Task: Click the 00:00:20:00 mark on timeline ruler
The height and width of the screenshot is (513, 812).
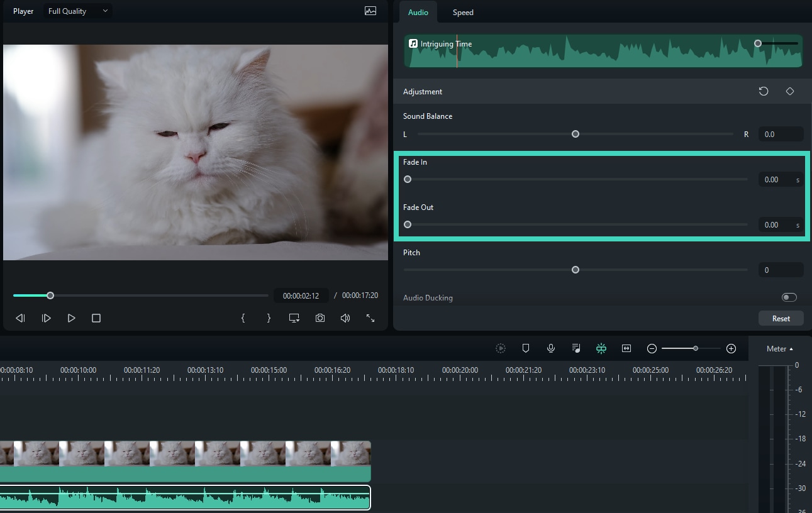Action: (x=460, y=370)
